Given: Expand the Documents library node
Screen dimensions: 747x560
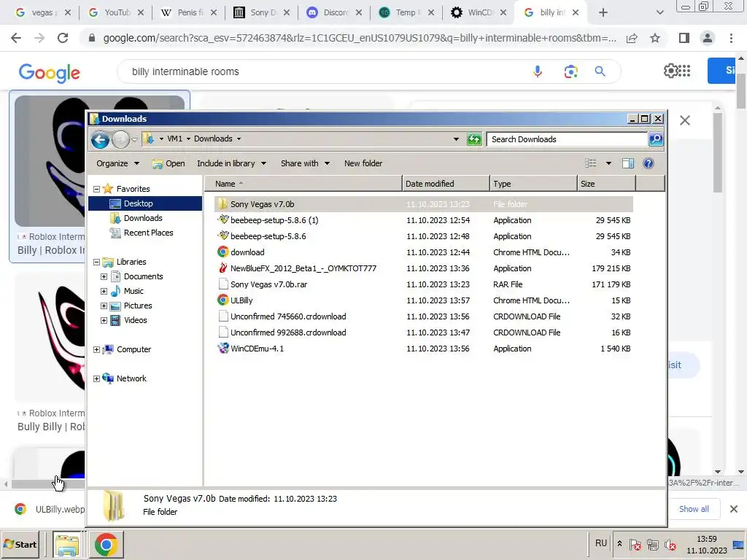Looking at the screenshot, I should click(x=104, y=276).
